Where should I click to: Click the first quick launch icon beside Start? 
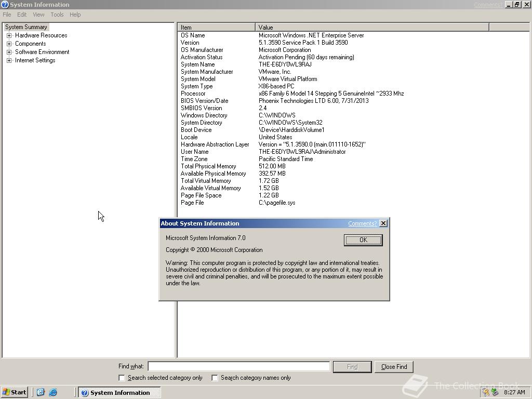pyautogui.click(x=41, y=392)
